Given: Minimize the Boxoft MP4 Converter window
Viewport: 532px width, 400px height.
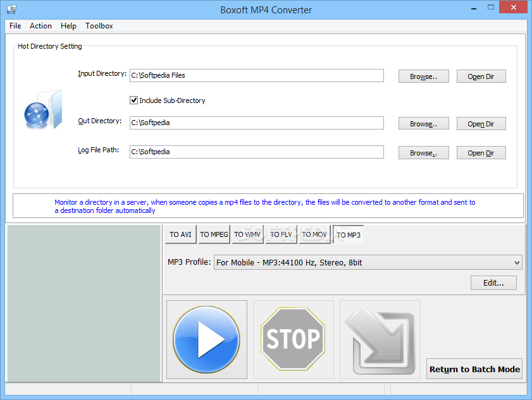Looking at the screenshot, I should (x=474, y=8).
